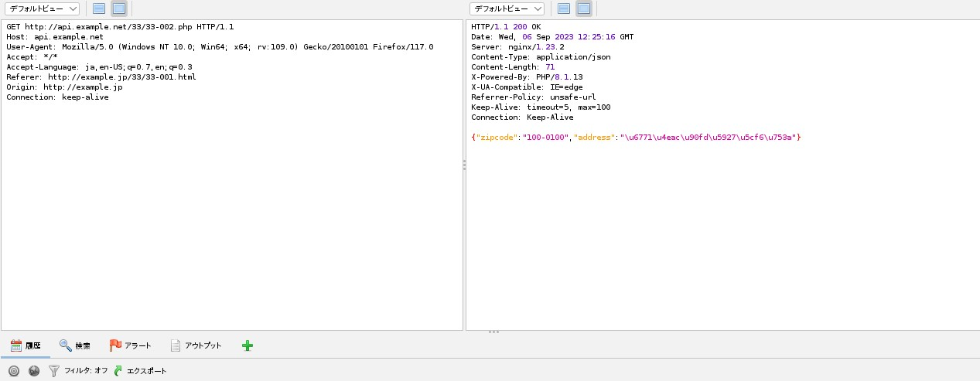Click the X-UA-Compatible: IE=edge header
This screenshot has height=381, width=980.
coord(527,87)
